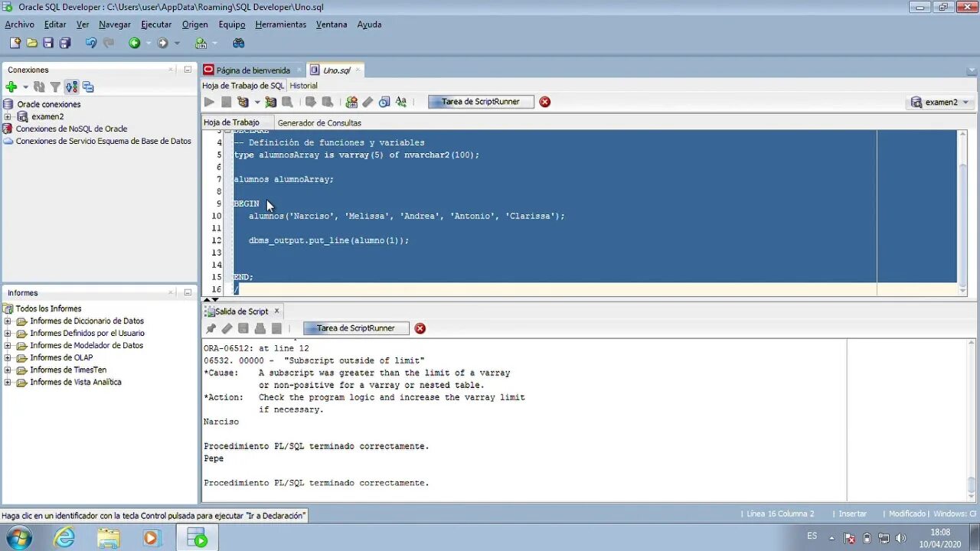The height and width of the screenshot is (551, 980).
Task: Open the Herramientas menu
Action: click(x=280, y=24)
